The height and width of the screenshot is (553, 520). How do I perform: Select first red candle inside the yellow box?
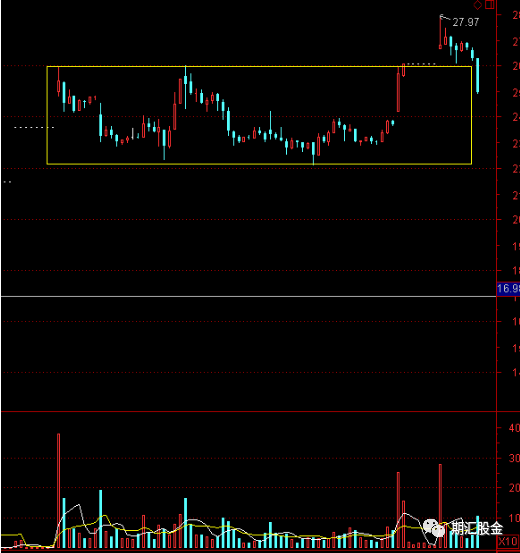[x=59, y=82]
